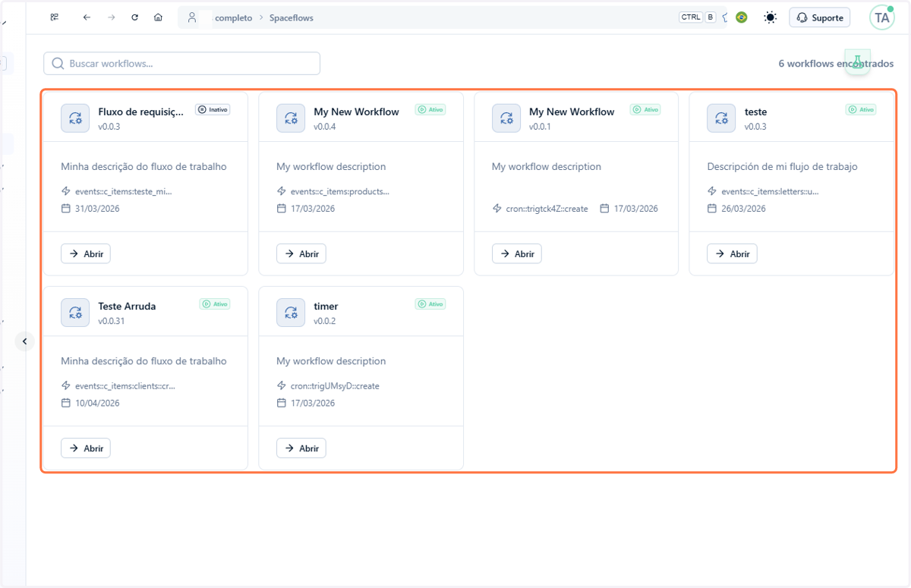The image size is (911, 588).
Task: Click trigger 'cron::trigtck4Z::create'
Action: tap(547, 209)
